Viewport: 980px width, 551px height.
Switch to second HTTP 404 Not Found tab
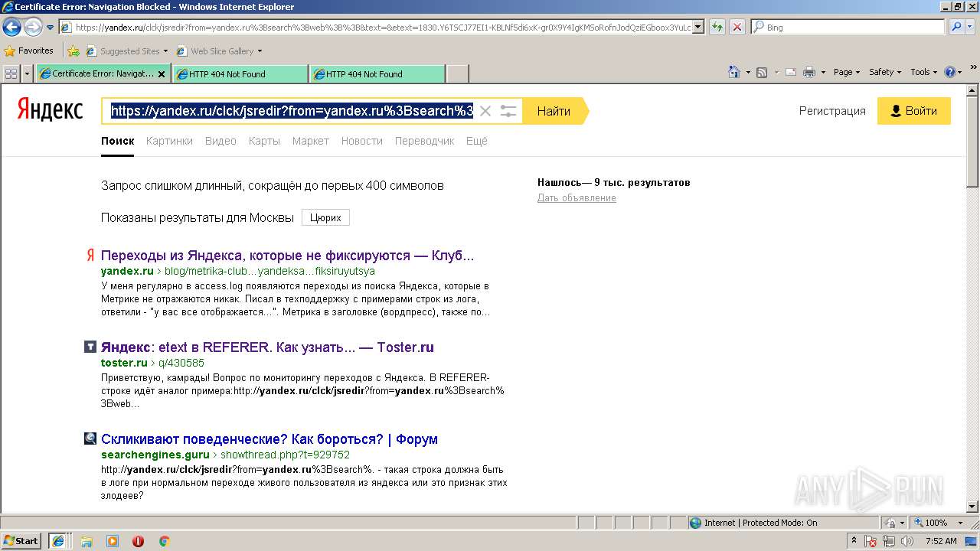377,74
